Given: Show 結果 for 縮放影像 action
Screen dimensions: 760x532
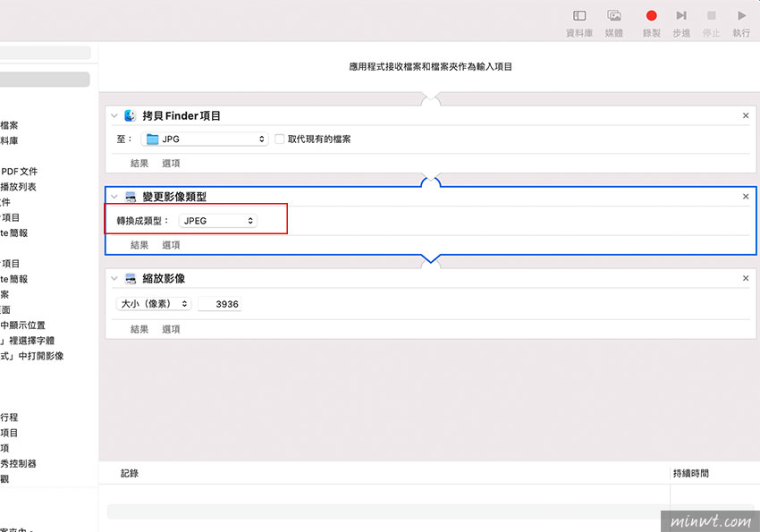Looking at the screenshot, I should click(x=139, y=329).
